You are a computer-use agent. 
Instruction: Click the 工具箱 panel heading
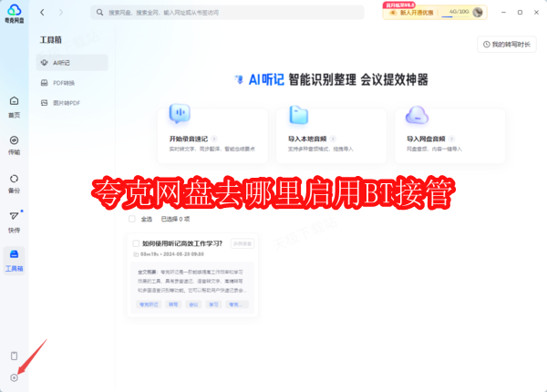(50, 40)
